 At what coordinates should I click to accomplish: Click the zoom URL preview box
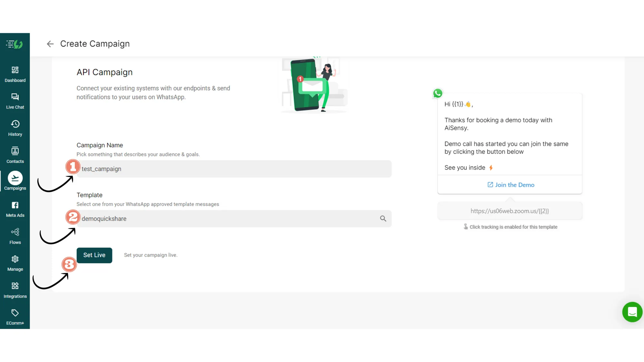[x=509, y=211]
